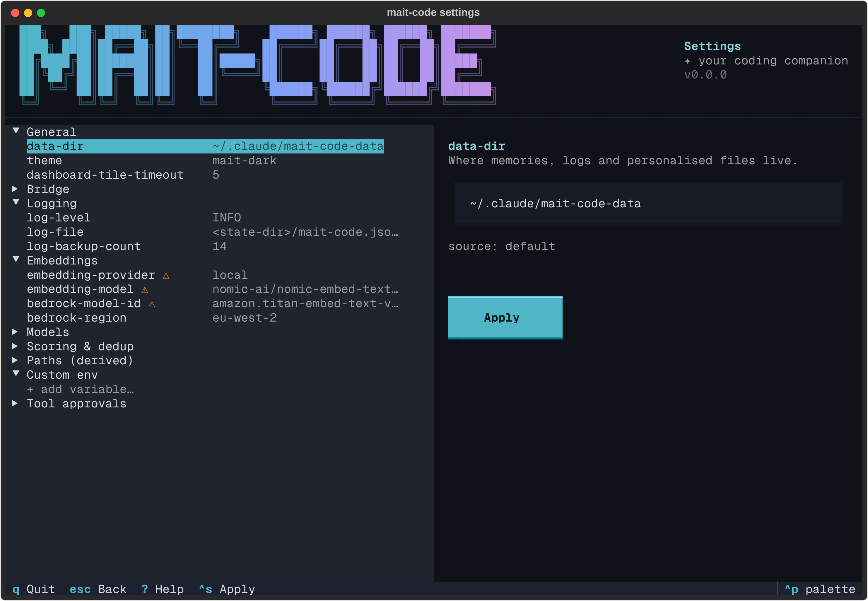
Task: Select the log-file setting row
Action: (212, 232)
